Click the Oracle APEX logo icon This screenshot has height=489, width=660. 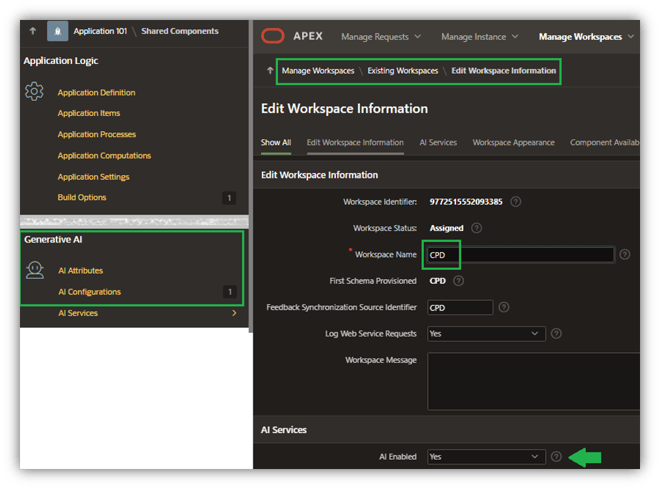click(x=272, y=37)
